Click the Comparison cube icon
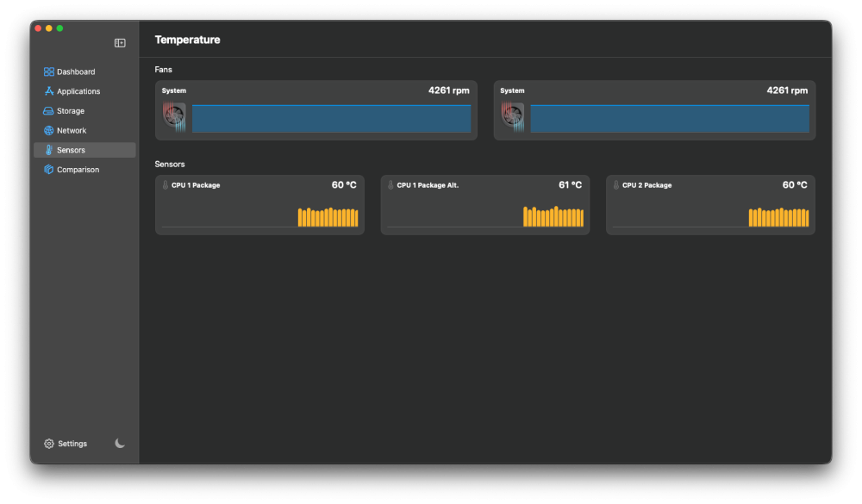This screenshot has width=862, height=504. point(49,169)
